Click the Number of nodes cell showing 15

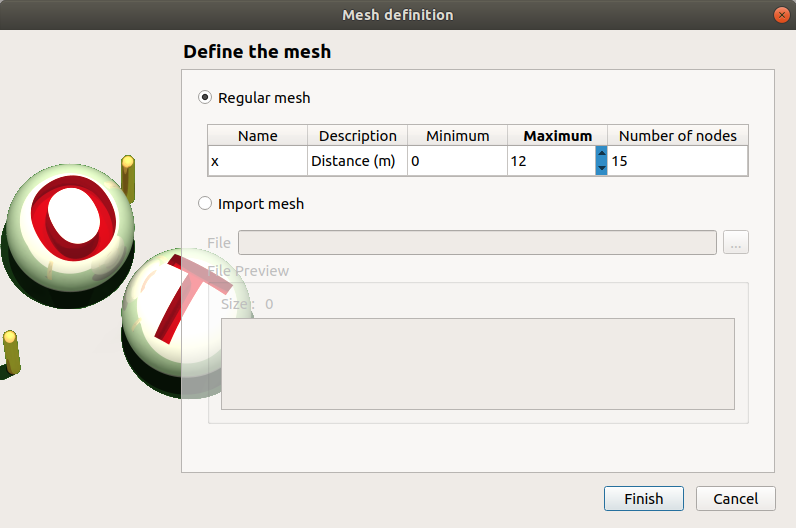pyautogui.click(x=677, y=161)
